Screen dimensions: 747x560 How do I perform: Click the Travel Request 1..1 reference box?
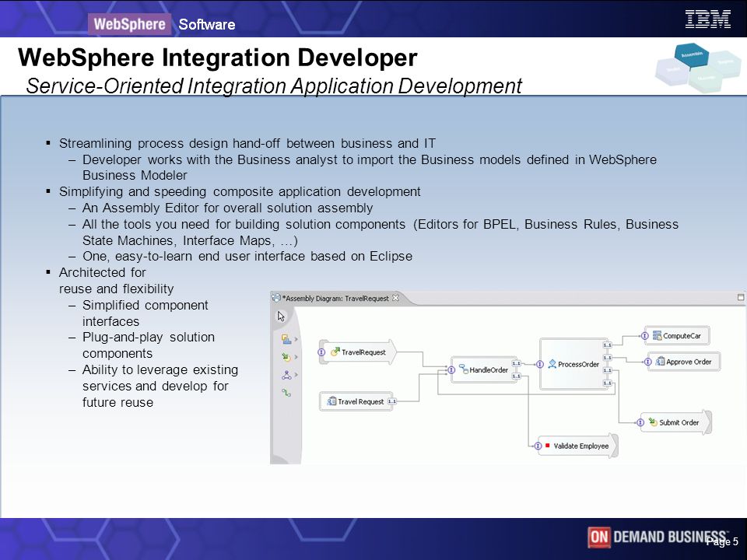392,401
